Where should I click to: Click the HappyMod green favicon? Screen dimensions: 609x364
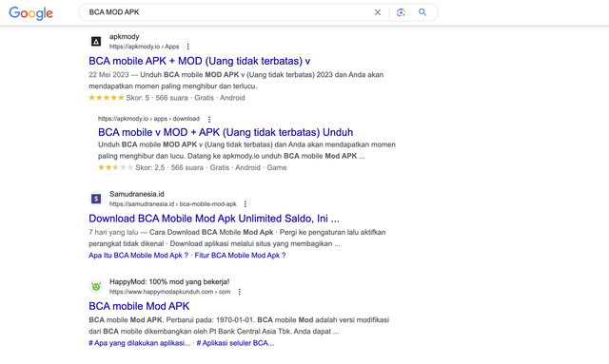[96, 286]
